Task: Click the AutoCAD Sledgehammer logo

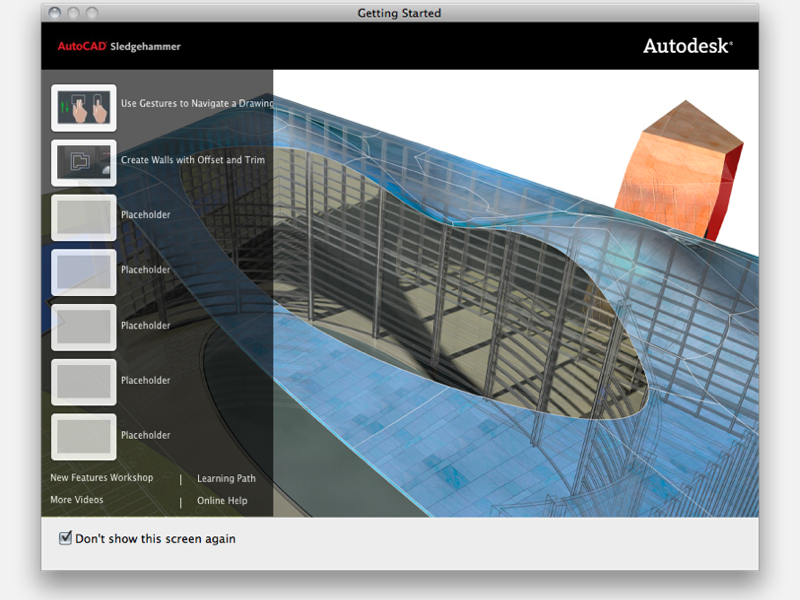Action: (x=119, y=46)
